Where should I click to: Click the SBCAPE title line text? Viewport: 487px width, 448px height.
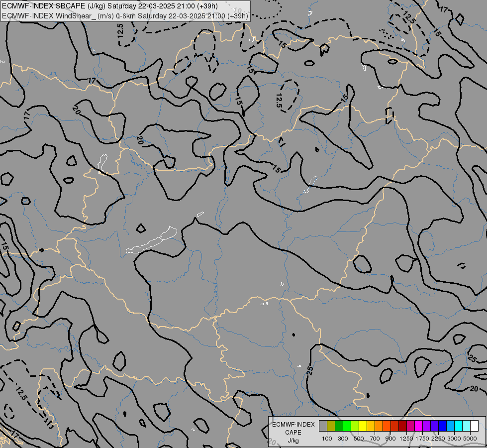pos(109,6)
